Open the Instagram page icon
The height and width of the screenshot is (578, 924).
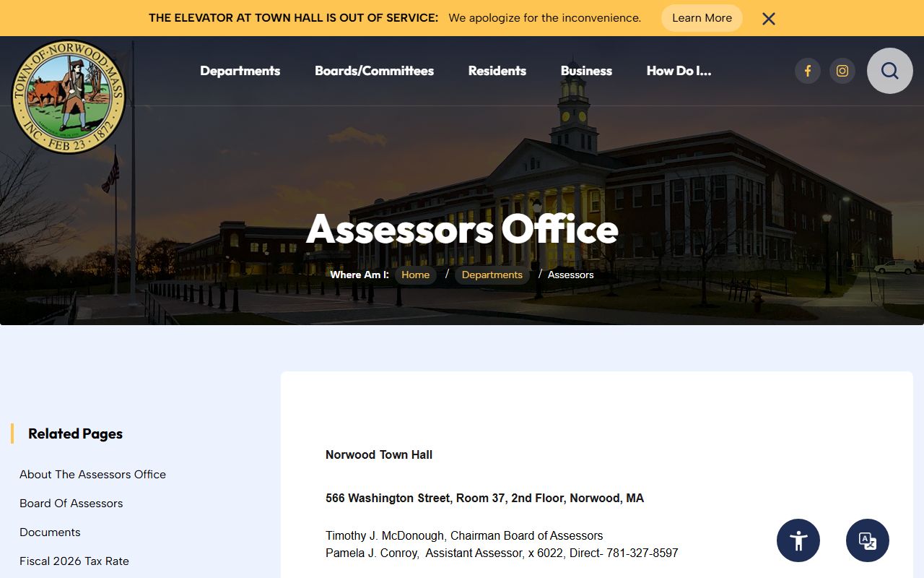(x=842, y=71)
